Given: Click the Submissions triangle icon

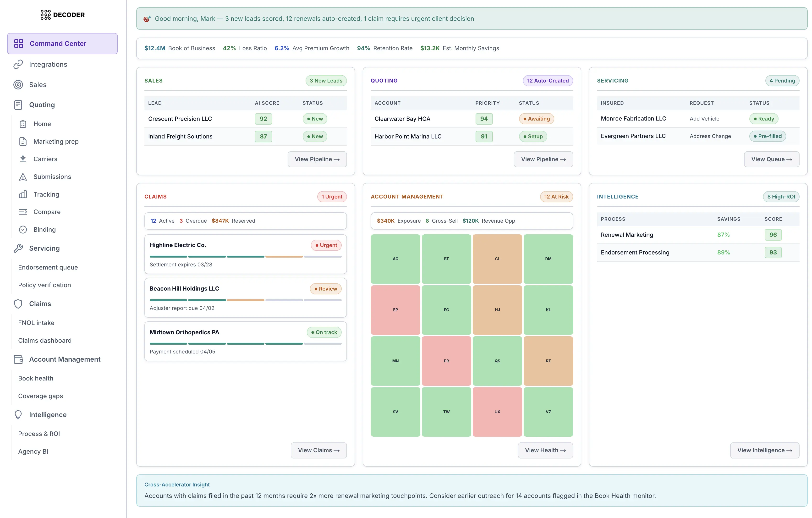Looking at the screenshot, I should (x=22, y=177).
